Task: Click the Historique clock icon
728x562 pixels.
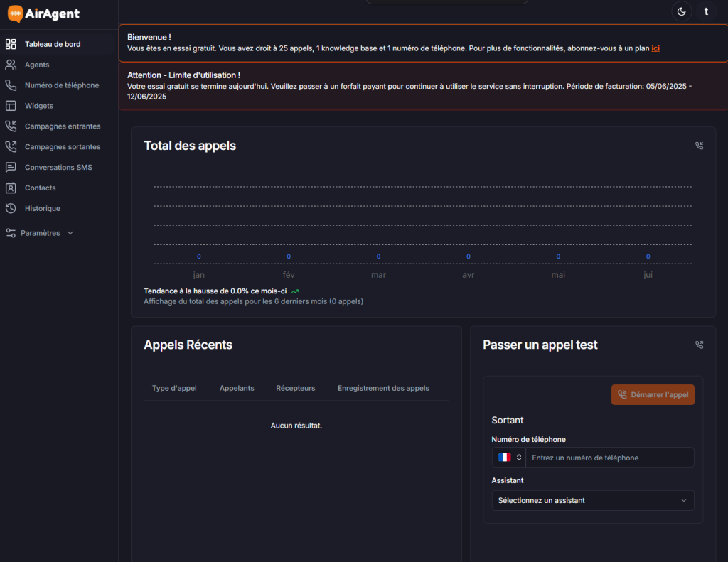Action: tap(11, 208)
